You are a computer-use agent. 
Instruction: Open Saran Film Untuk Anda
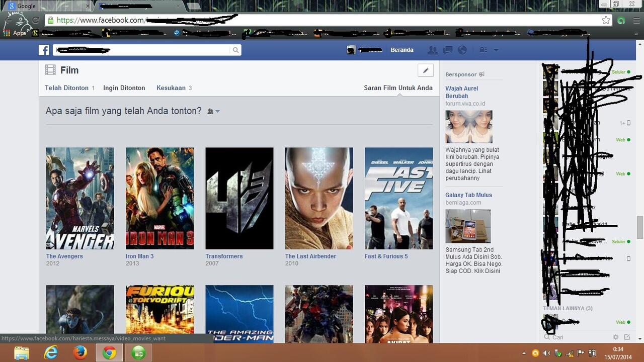click(x=398, y=87)
